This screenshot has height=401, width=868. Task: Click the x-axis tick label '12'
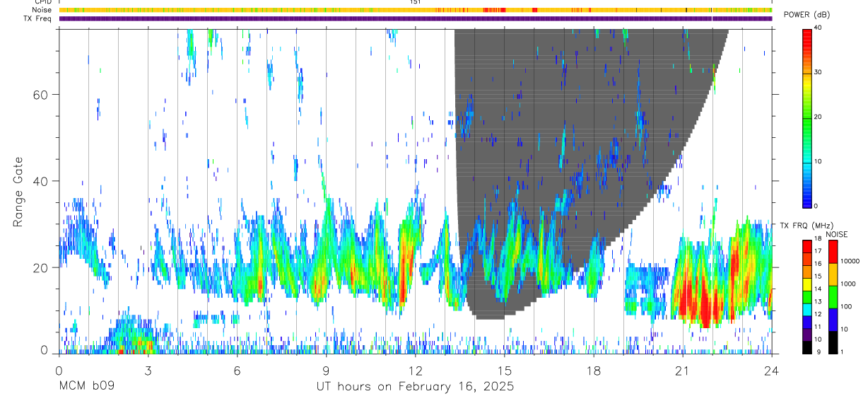click(x=415, y=370)
